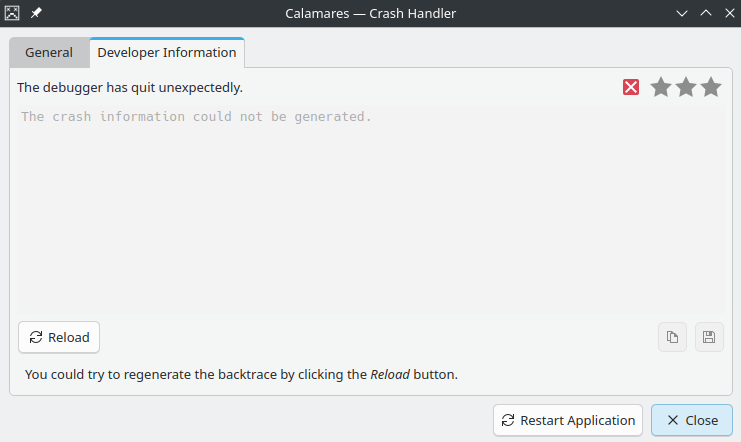Click the "debugger has quit unexpectedly" status text
Screen dimensions: 741x442
[x=130, y=88]
